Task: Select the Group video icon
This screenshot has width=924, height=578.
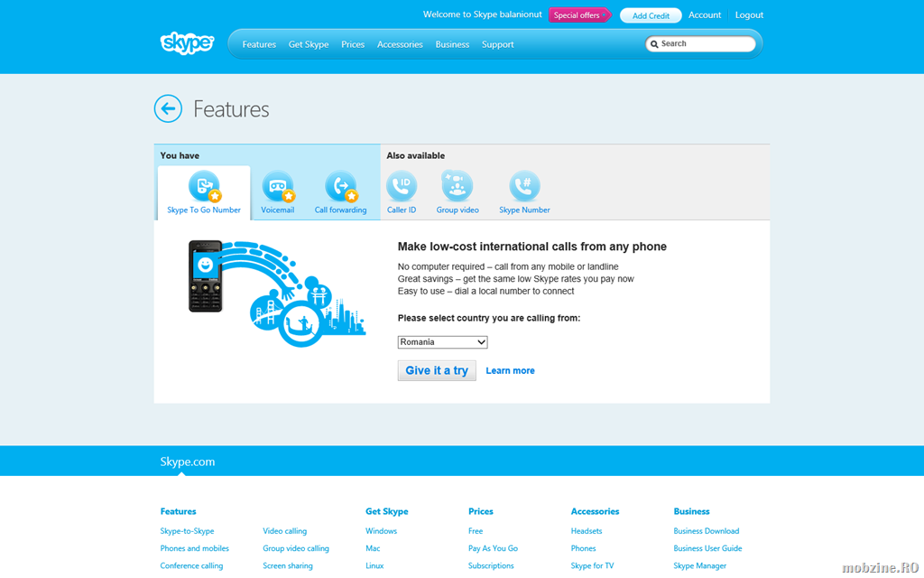Action: point(457,186)
